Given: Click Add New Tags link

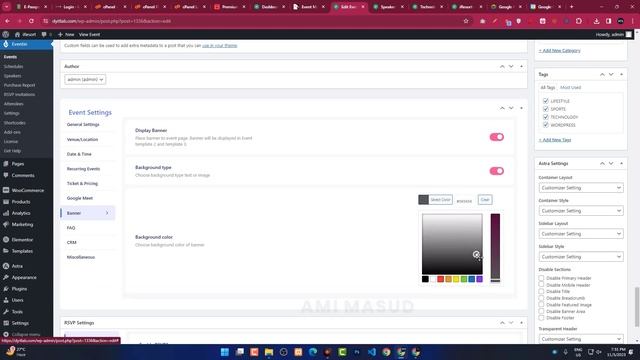Looking at the screenshot, I should coord(555,140).
